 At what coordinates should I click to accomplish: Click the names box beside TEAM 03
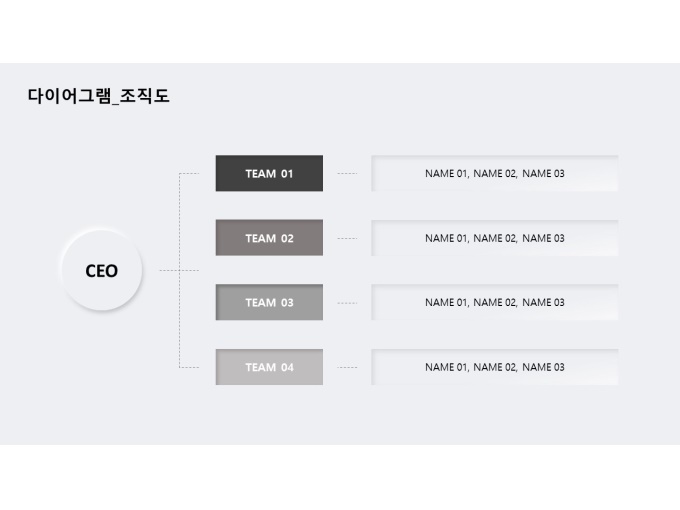495,302
